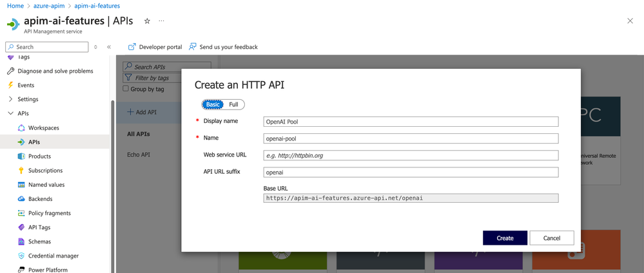Open the ellipsis more options menu

click(161, 21)
